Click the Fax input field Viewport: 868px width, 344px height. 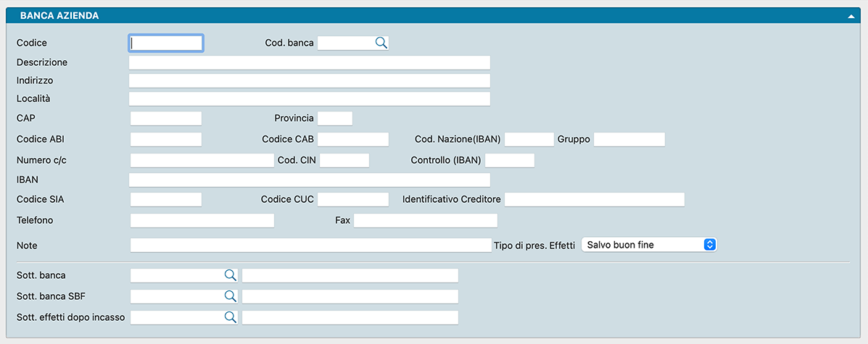[x=425, y=220]
